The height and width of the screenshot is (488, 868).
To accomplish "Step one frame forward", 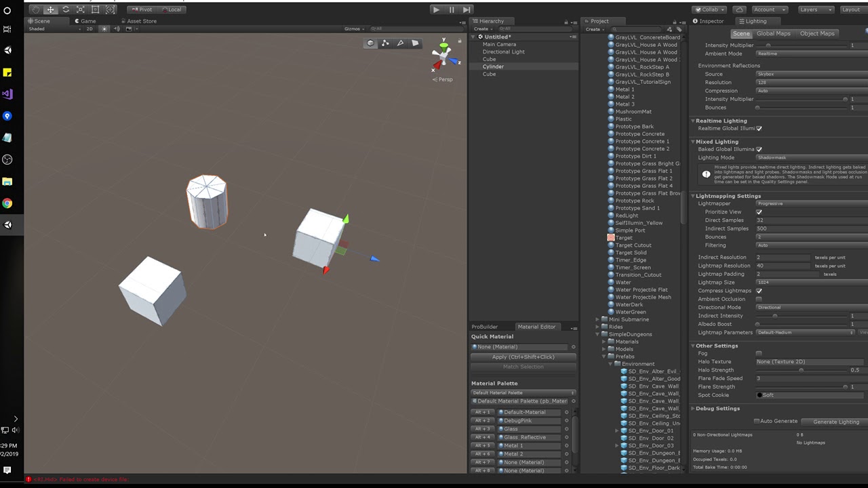I will [x=467, y=9].
